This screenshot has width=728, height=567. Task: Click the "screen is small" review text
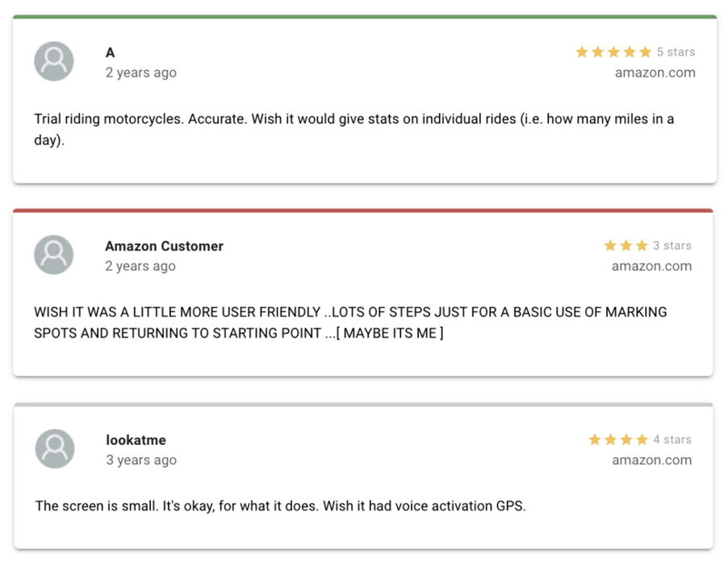[280, 506]
